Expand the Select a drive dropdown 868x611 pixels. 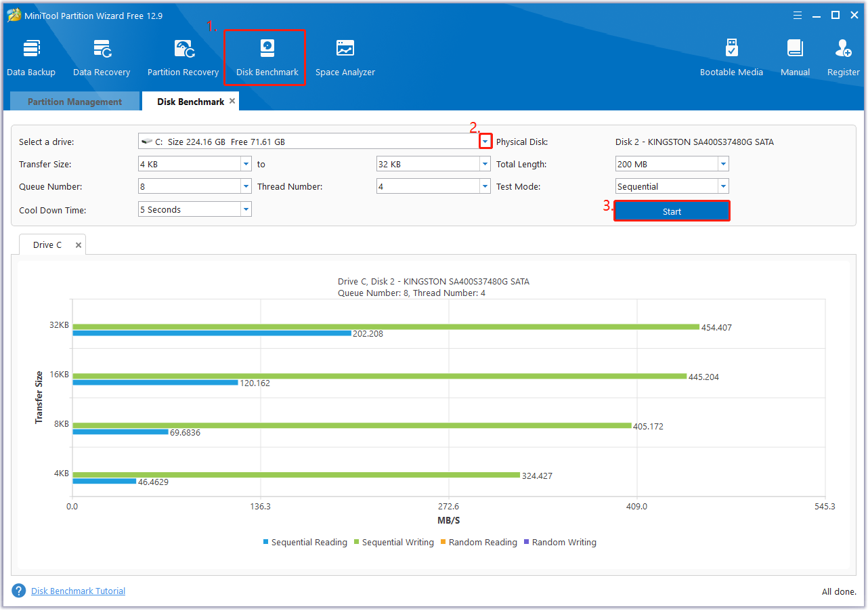[x=485, y=142]
